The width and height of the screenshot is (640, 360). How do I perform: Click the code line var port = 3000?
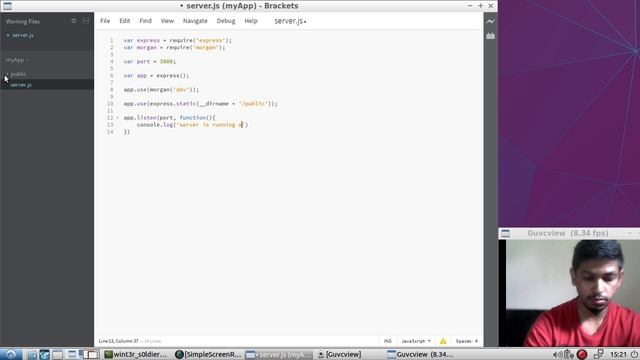[x=150, y=62]
